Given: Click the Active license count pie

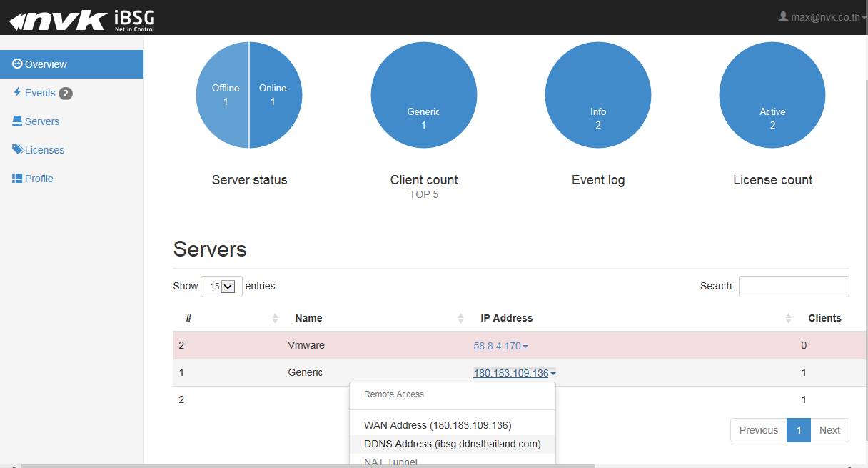Looking at the screenshot, I should [x=772, y=96].
